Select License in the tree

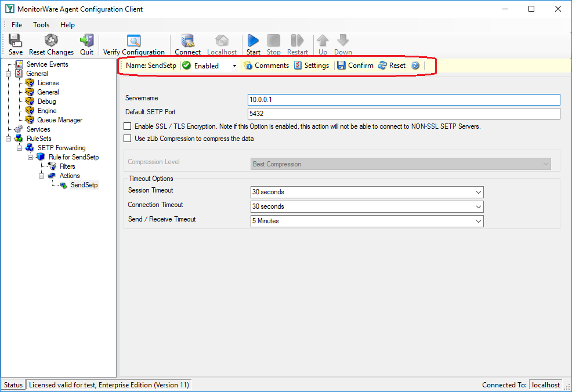pos(48,83)
